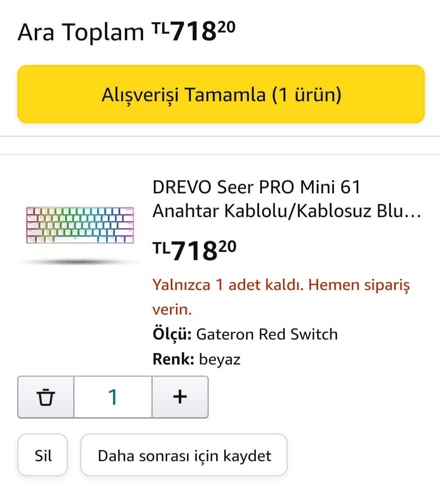
Task: Click the subtotal amount beside Ara Toplam
Action: click(194, 32)
